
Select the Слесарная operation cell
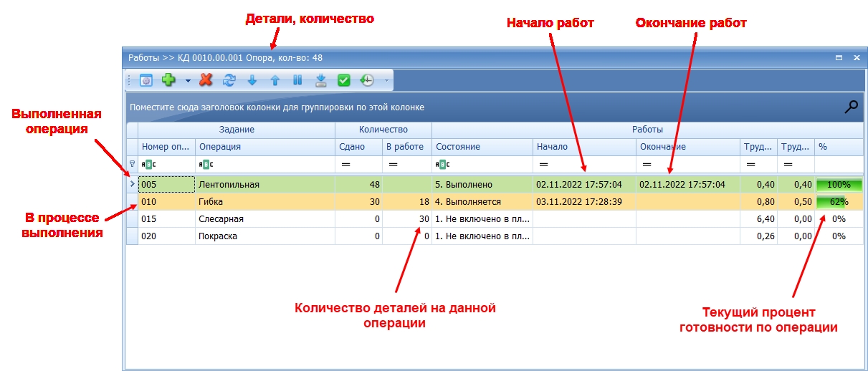click(x=265, y=219)
